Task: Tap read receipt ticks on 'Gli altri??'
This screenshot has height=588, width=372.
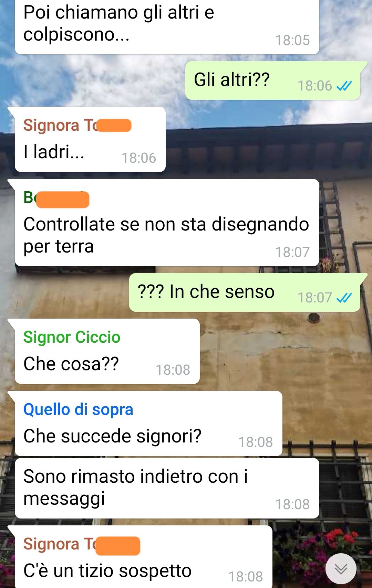Action: tap(344, 86)
